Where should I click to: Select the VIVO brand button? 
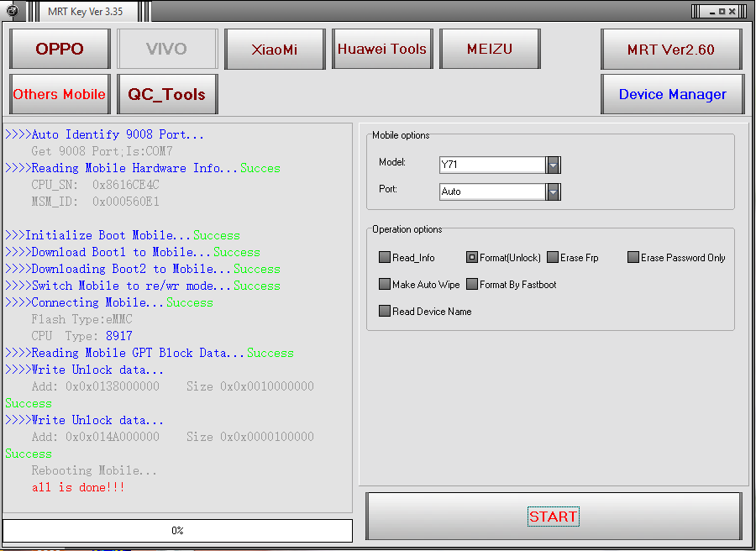[x=167, y=49]
